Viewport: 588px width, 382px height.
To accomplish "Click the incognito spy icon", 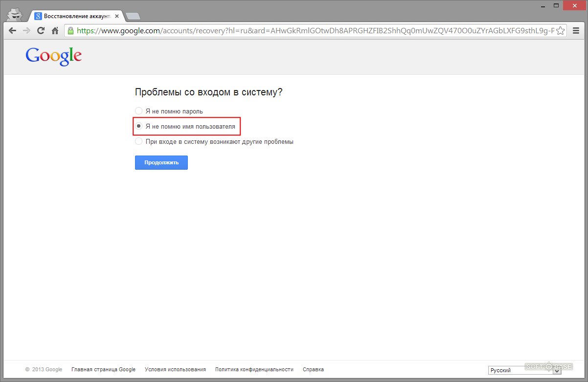I will tap(15, 15).
